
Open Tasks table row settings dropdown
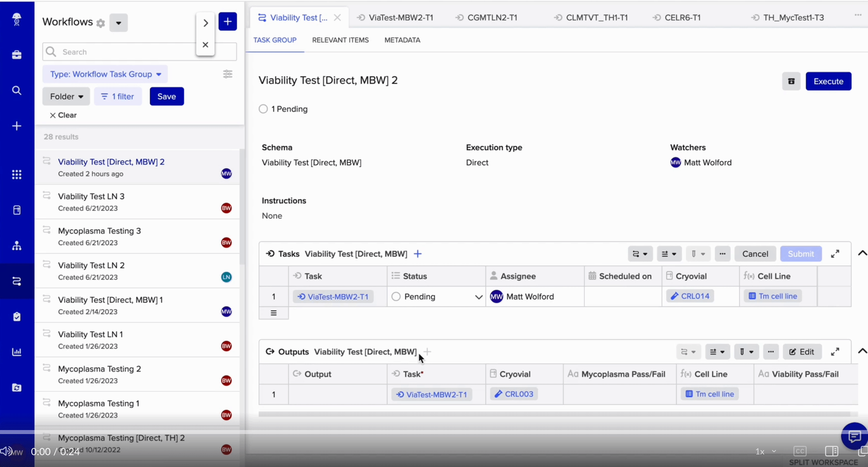coord(669,254)
